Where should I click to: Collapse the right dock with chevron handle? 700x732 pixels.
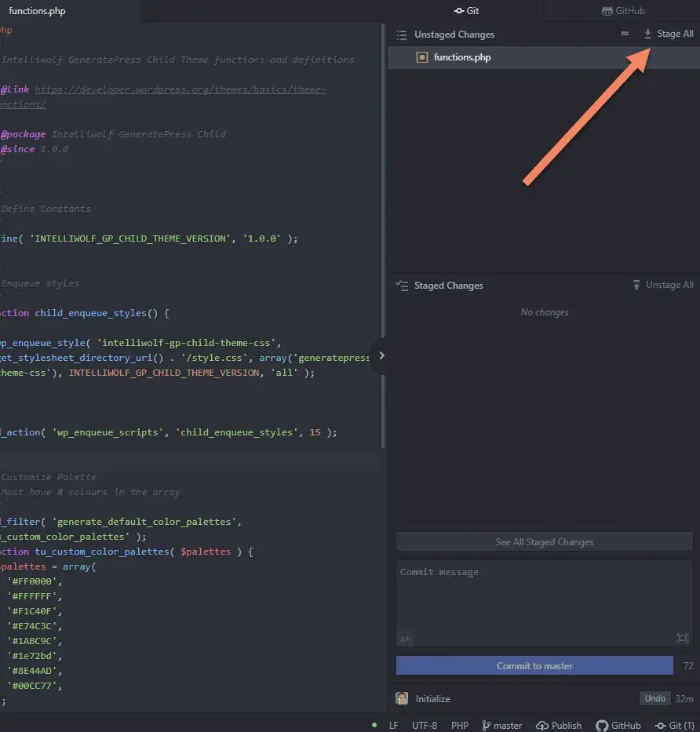point(381,355)
